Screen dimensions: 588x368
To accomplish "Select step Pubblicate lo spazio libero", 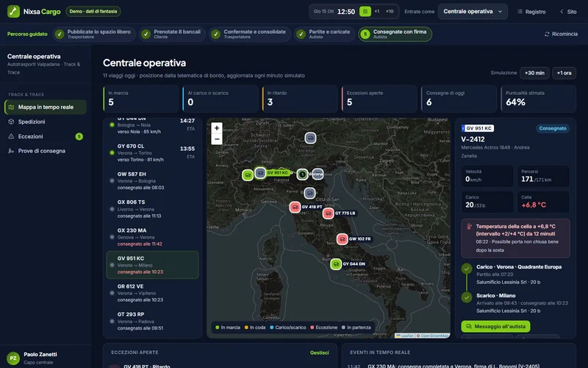I will tap(93, 34).
